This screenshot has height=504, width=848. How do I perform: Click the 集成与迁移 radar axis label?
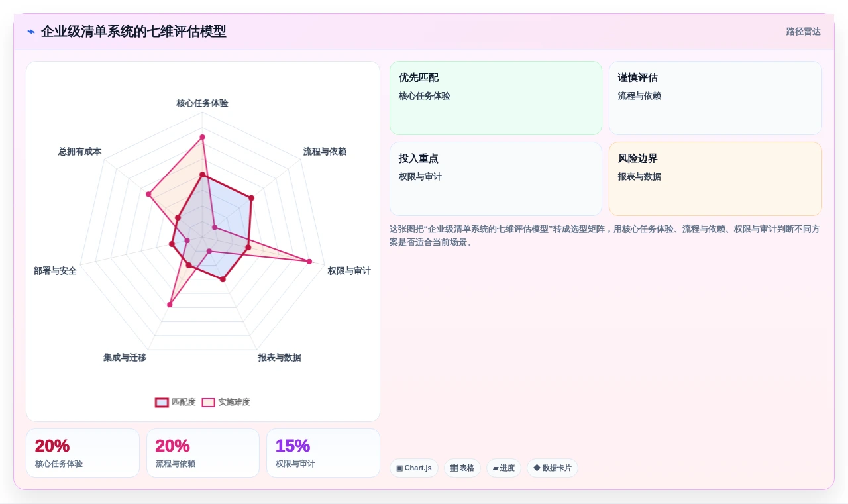pos(125,358)
